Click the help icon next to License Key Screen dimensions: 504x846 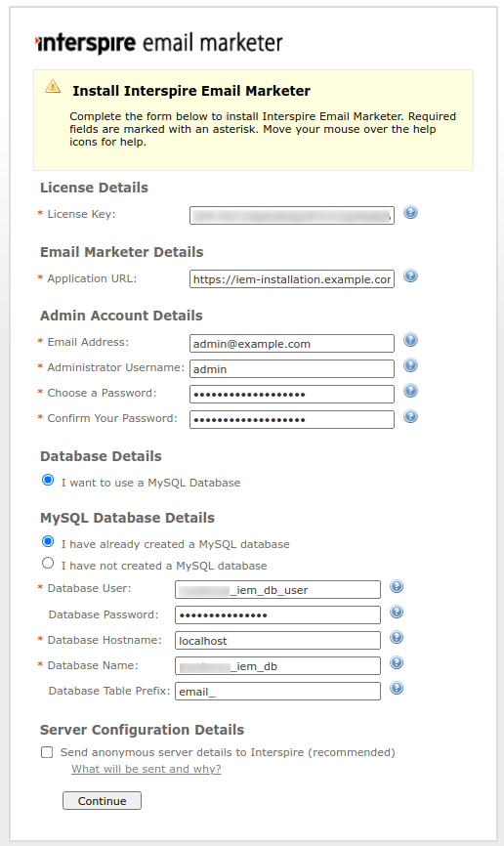point(410,213)
